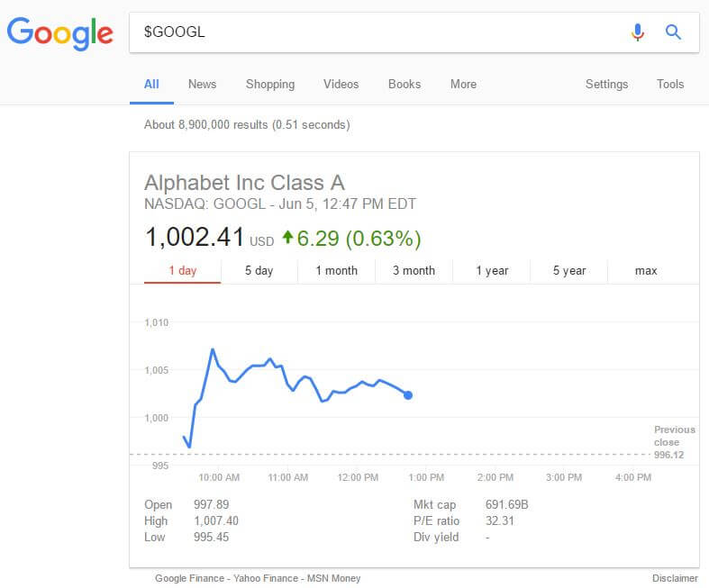Click the current price dot on chart

[x=408, y=395]
